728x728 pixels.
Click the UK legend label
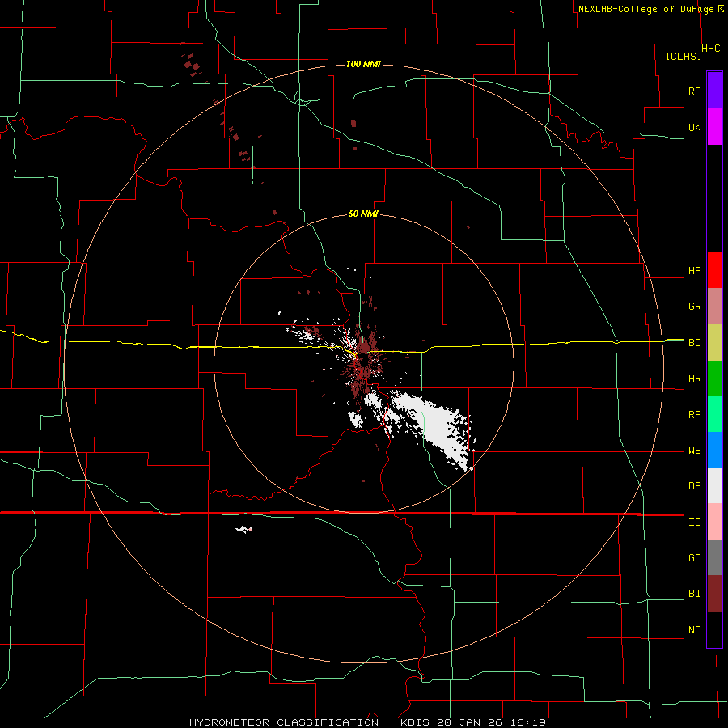(694, 127)
